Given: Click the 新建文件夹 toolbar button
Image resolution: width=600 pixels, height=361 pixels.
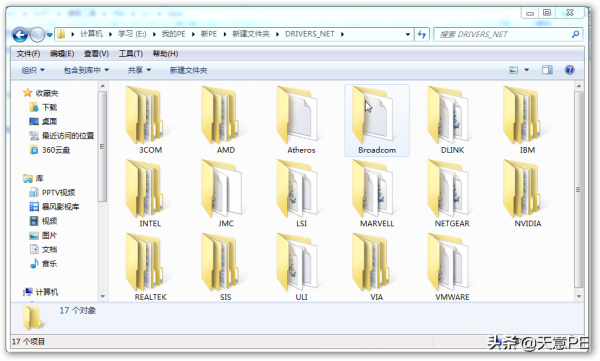Looking at the screenshot, I should [x=188, y=70].
